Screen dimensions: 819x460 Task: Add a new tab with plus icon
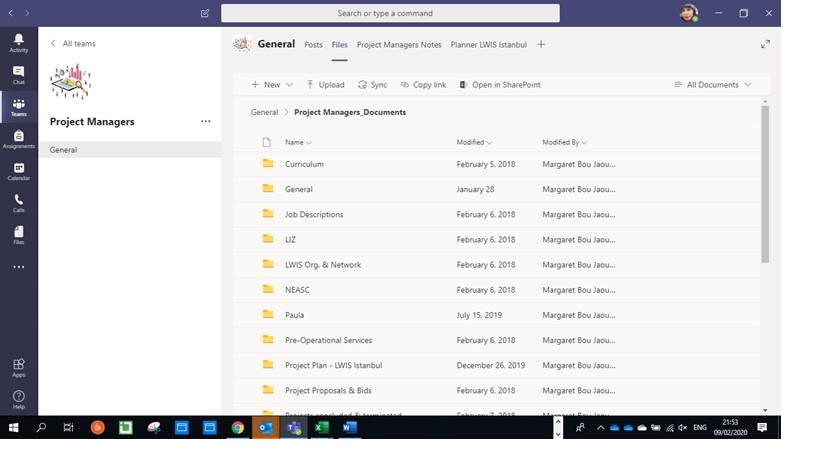[541, 44]
